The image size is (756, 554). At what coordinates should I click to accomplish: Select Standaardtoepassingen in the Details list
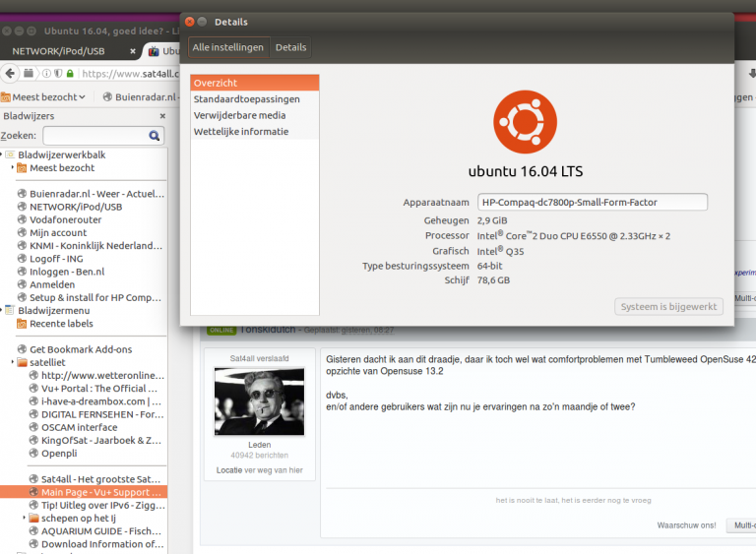pos(246,99)
